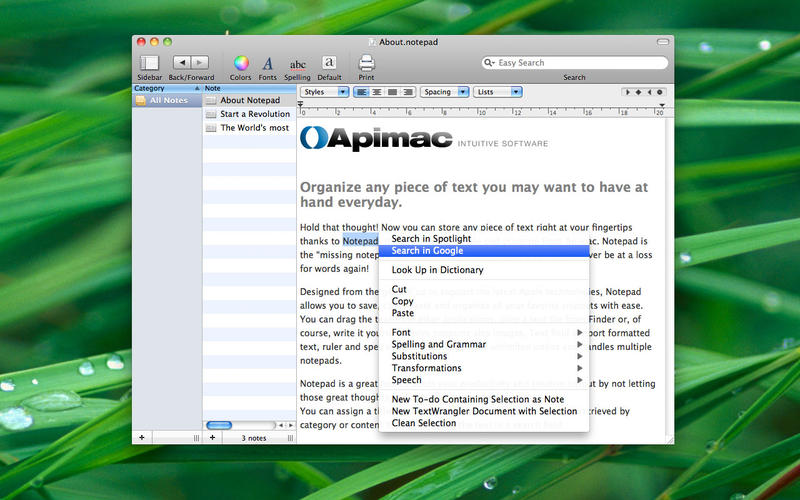The width and height of the screenshot is (800, 500).
Task: Open the Fonts panel
Action: point(268,63)
